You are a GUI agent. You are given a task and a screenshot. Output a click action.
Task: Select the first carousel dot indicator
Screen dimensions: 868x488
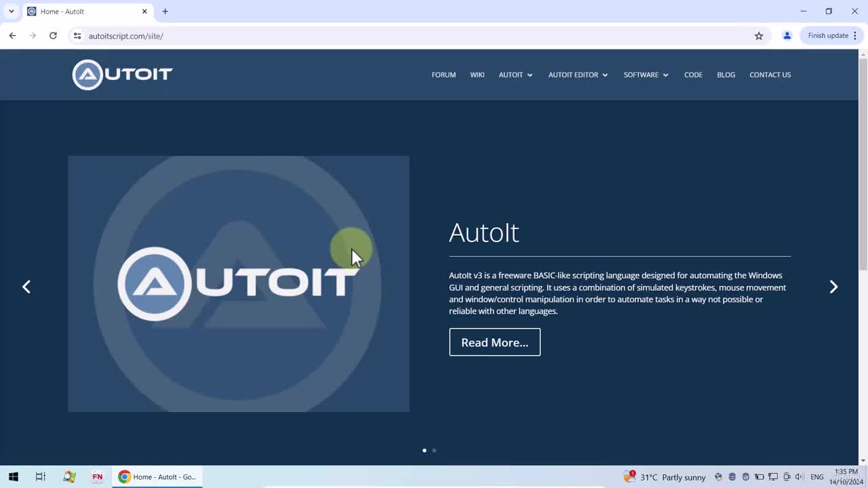click(425, 450)
